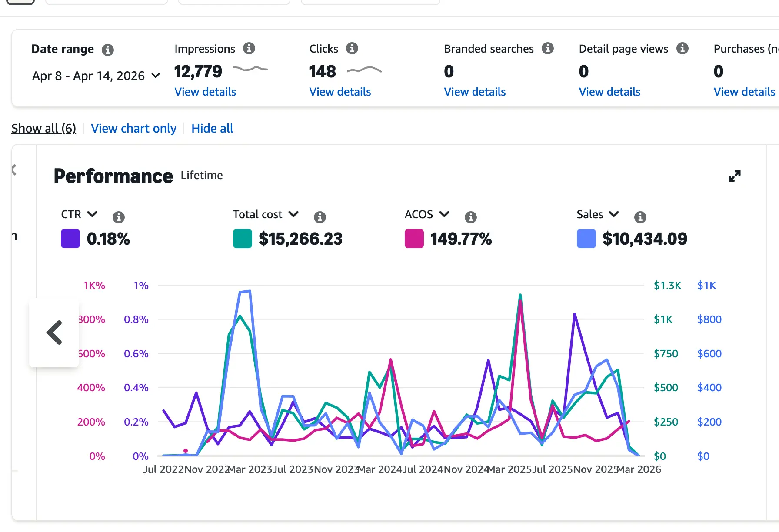The image size is (779, 532).
Task: Click the Branded searches info icon
Action: pyautogui.click(x=548, y=48)
